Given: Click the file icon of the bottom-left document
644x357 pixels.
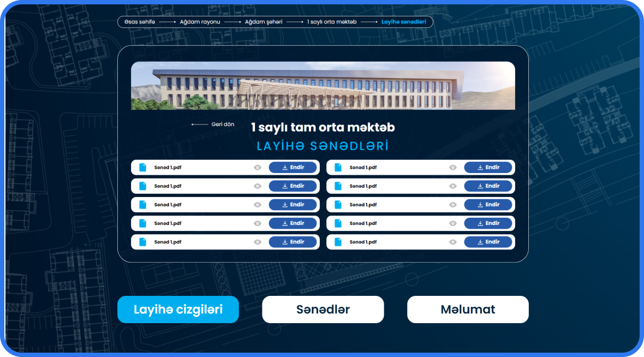Looking at the screenshot, I should pyautogui.click(x=143, y=242).
